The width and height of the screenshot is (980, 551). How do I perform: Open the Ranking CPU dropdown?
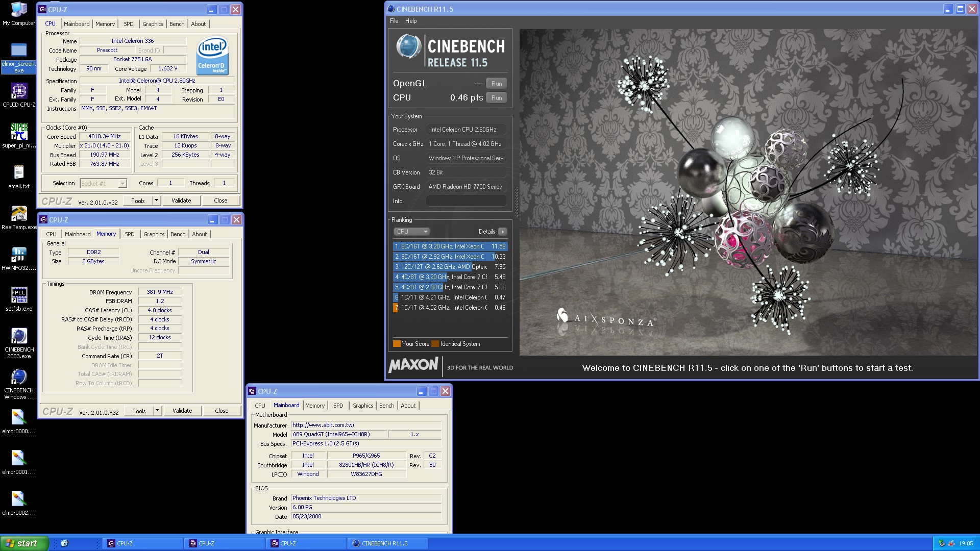pyautogui.click(x=411, y=232)
